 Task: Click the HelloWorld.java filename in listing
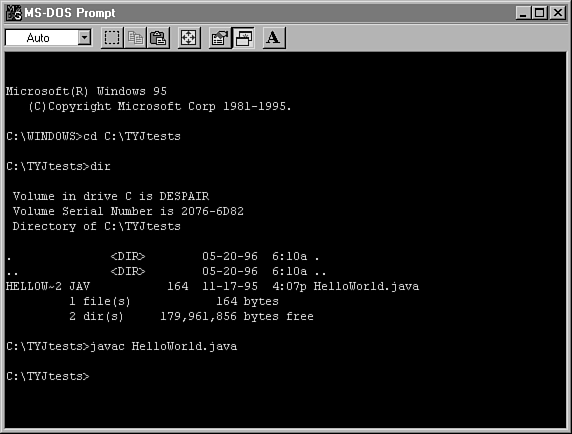(x=366, y=286)
